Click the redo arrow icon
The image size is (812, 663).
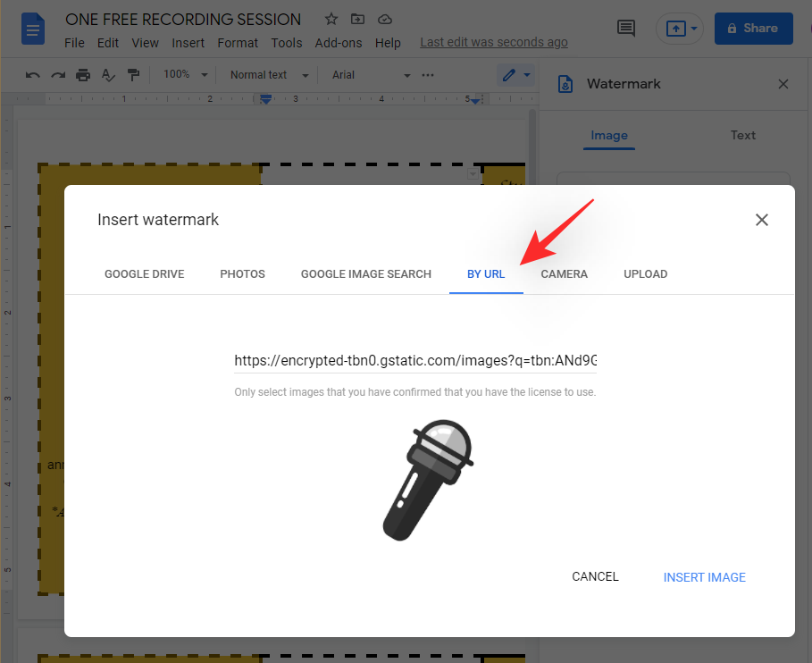[x=58, y=75]
